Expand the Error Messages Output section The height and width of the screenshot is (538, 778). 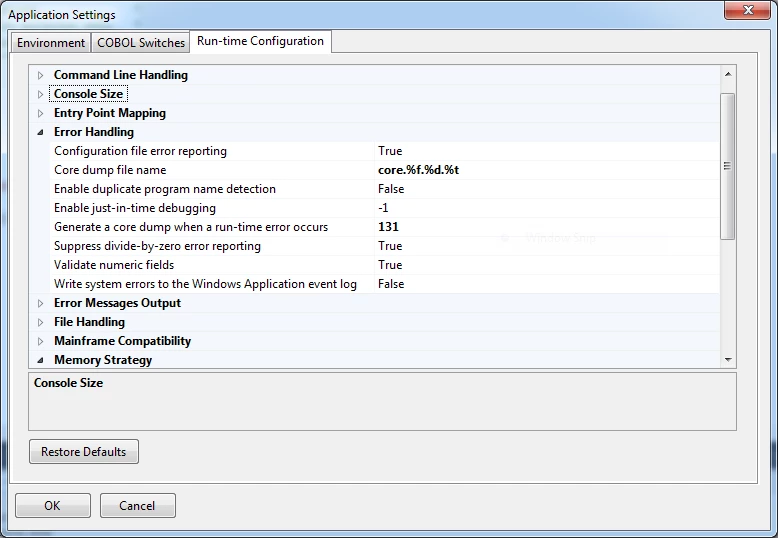41,303
